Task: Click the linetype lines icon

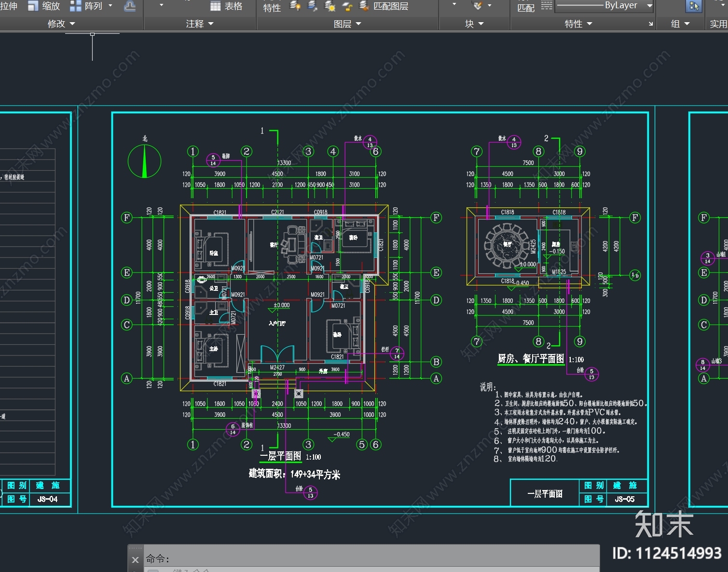Action: click(547, 5)
